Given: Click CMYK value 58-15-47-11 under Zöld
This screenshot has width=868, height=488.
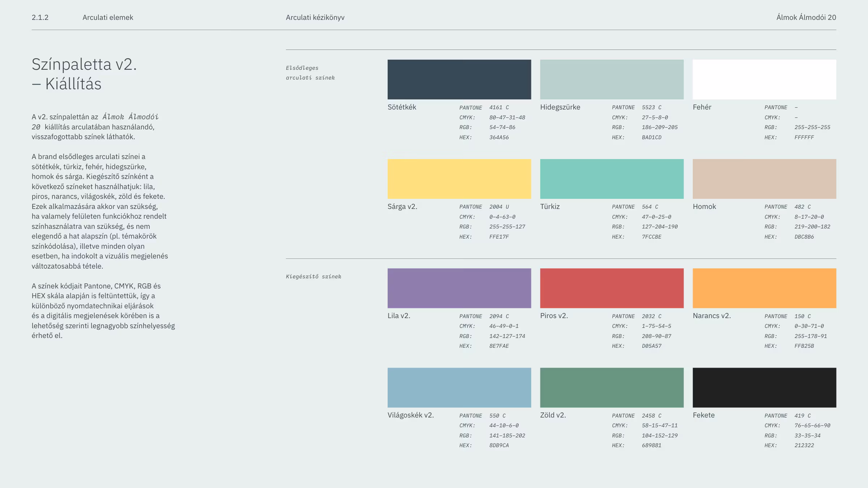Looking at the screenshot, I should click(660, 425).
